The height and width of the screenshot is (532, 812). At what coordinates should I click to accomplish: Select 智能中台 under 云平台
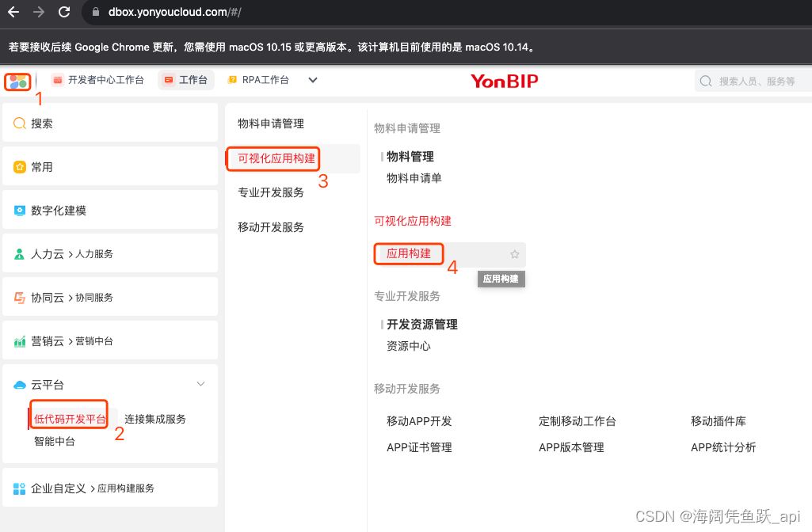(x=55, y=441)
